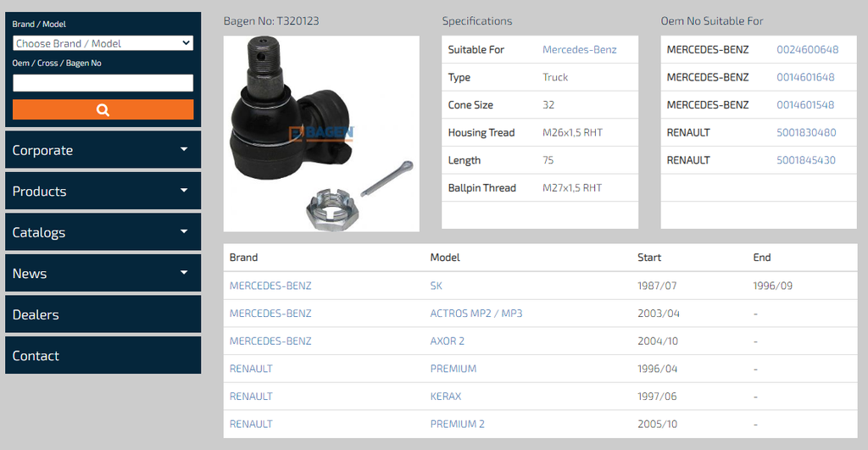Screen dimensions: 868x450
Task: Select the SK model link
Action: (x=437, y=286)
